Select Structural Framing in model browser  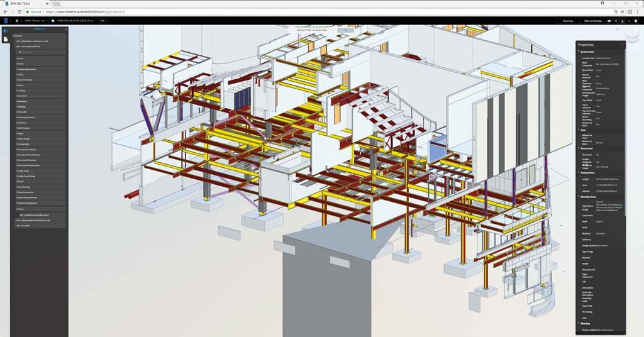click(40, 160)
